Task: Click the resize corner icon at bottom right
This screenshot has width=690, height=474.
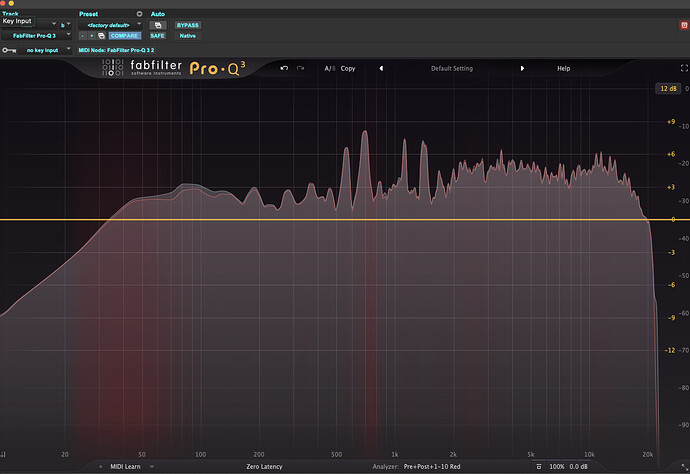Action: (x=685, y=467)
